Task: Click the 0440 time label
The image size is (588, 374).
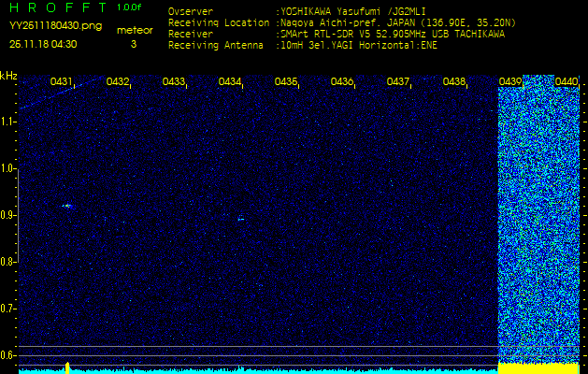Action: click(x=566, y=82)
